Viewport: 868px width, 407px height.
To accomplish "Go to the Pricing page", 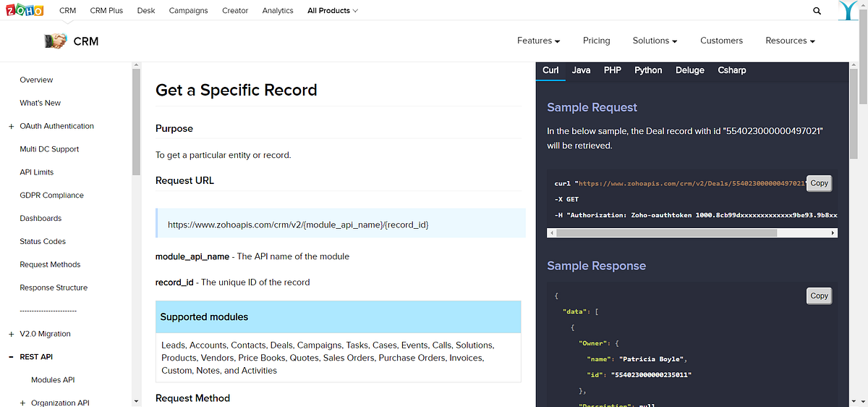I will (597, 41).
